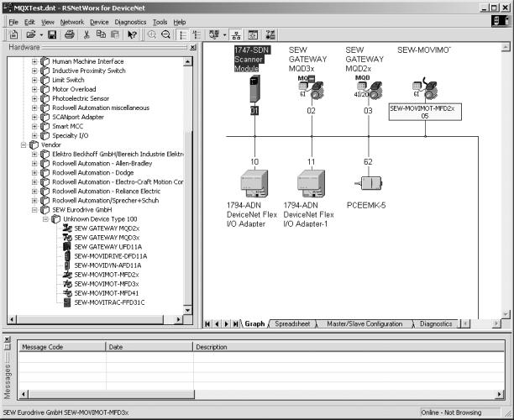The height and width of the screenshot is (420, 514).
Task: Open the Diagnostics menu
Action: (130, 23)
